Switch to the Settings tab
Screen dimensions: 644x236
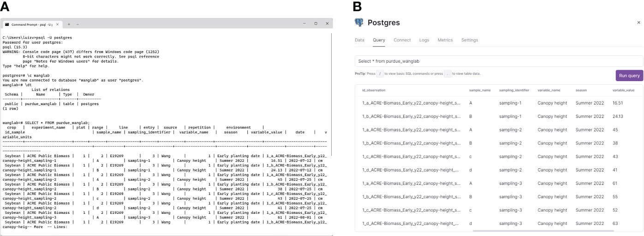tap(470, 40)
